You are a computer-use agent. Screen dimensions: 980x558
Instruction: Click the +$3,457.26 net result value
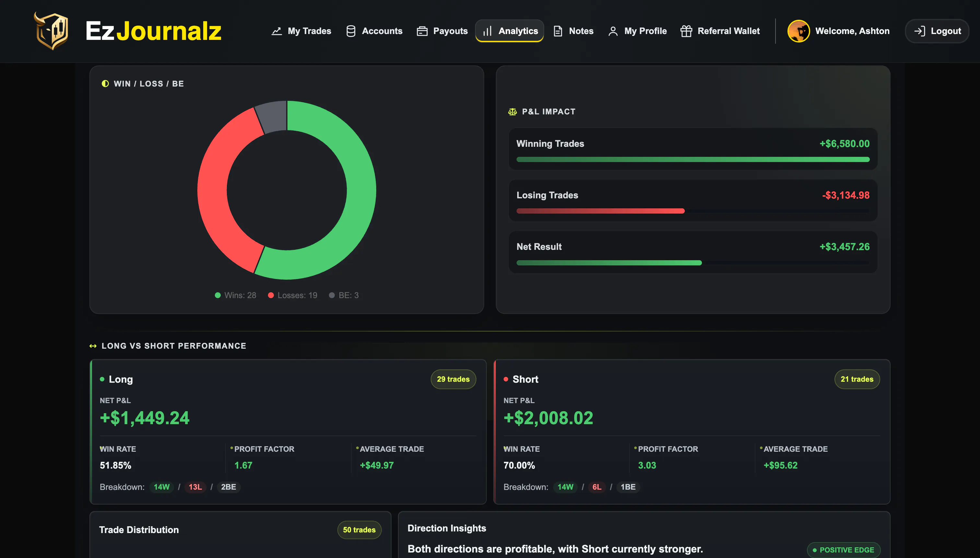click(844, 247)
